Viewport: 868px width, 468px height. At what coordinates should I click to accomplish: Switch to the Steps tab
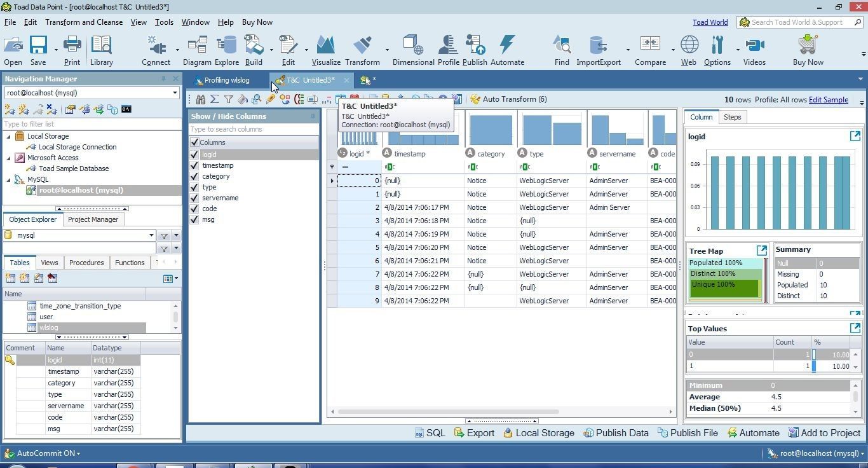click(732, 117)
